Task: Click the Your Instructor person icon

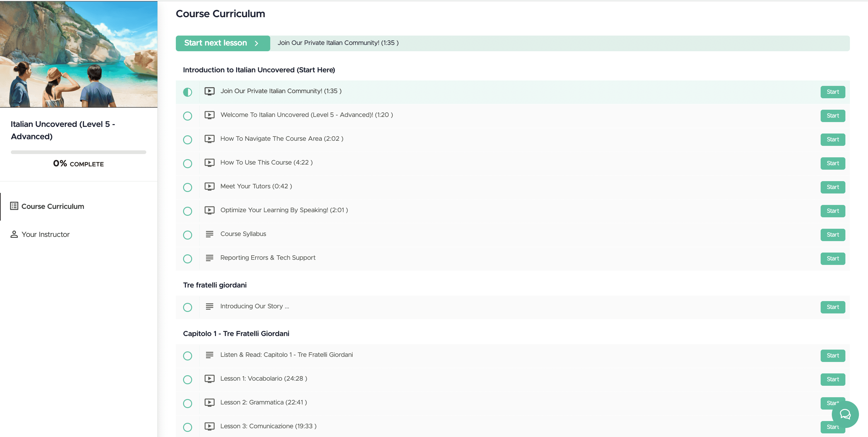Action: 14,234
